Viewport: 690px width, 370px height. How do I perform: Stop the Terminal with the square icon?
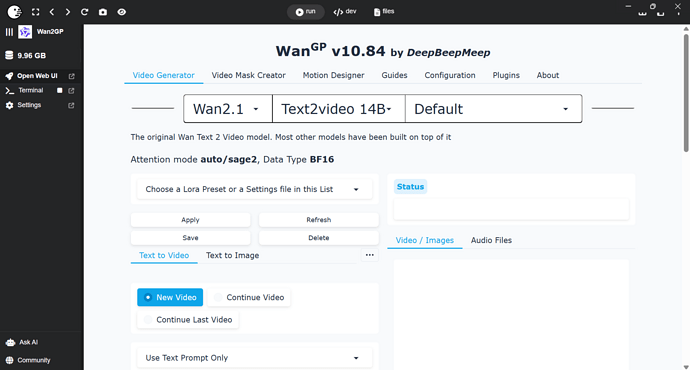pos(59,91)
